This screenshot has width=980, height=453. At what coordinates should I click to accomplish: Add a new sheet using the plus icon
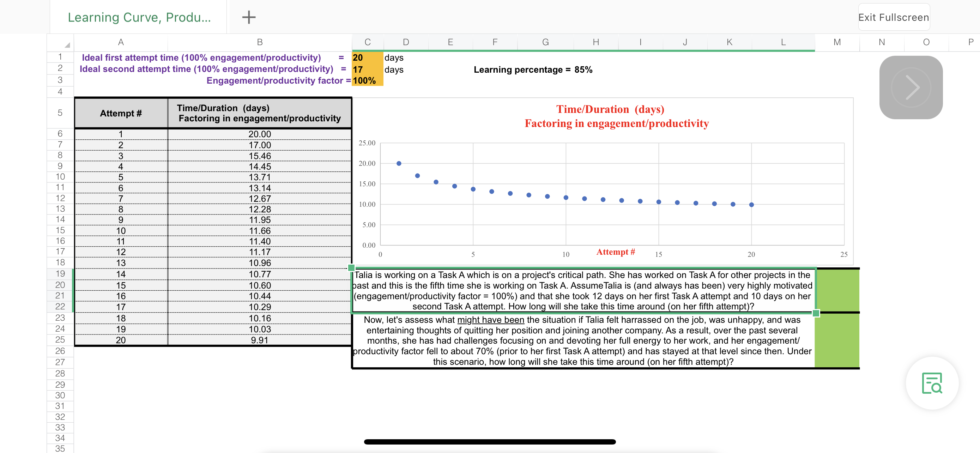(248, 17)
